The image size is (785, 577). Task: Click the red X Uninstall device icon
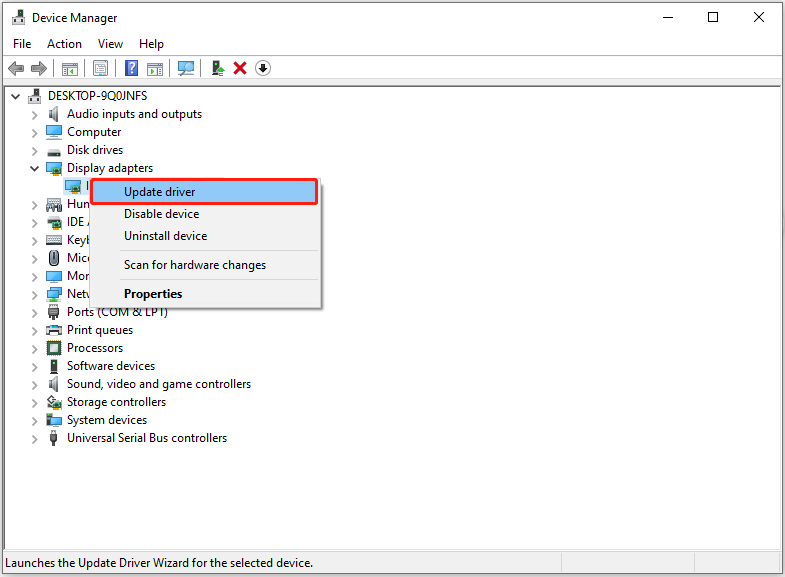(240, 68)
